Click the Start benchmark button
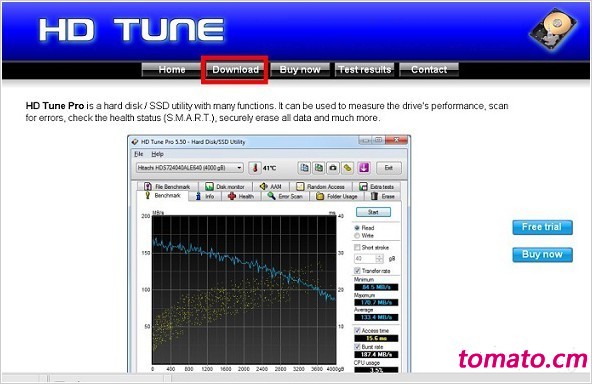This screenshot has width=592, height=384. point(373,212)
